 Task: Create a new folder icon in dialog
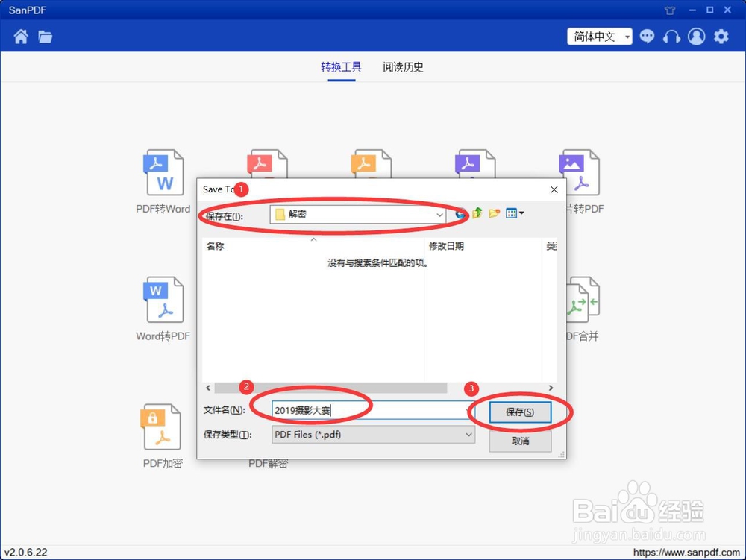point(495,213)
